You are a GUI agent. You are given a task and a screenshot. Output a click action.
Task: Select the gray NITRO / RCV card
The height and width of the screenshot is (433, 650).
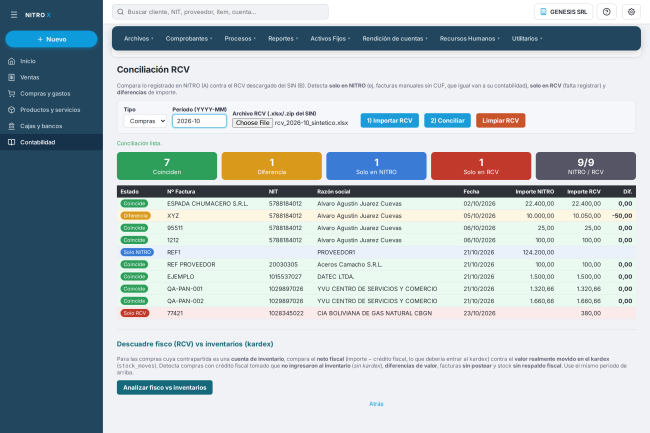pos(586,166)
